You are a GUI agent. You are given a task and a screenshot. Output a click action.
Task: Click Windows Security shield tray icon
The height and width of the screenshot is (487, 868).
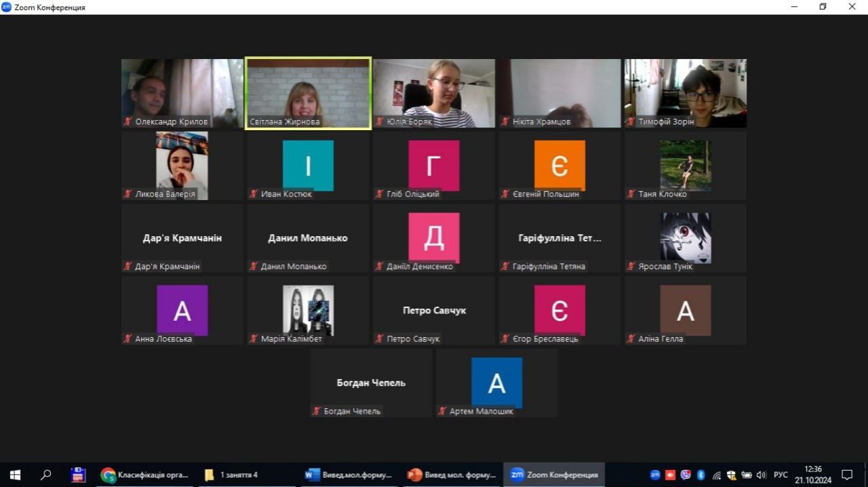731,475
